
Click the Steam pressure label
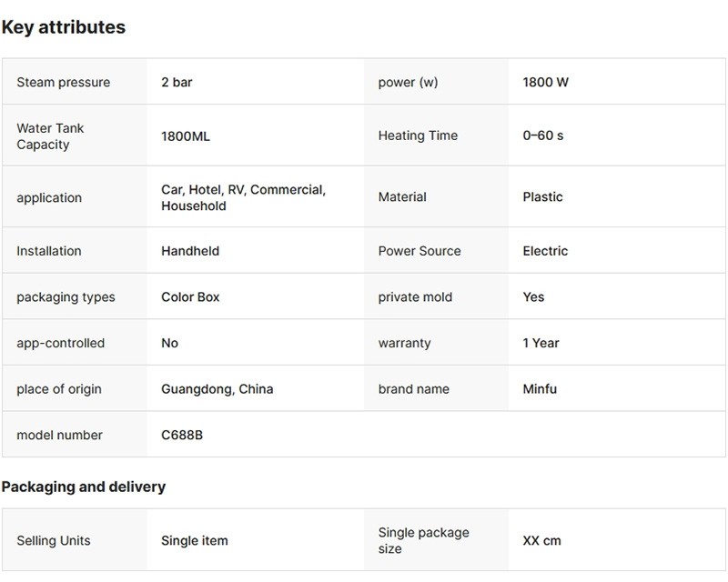coord(63,82)
